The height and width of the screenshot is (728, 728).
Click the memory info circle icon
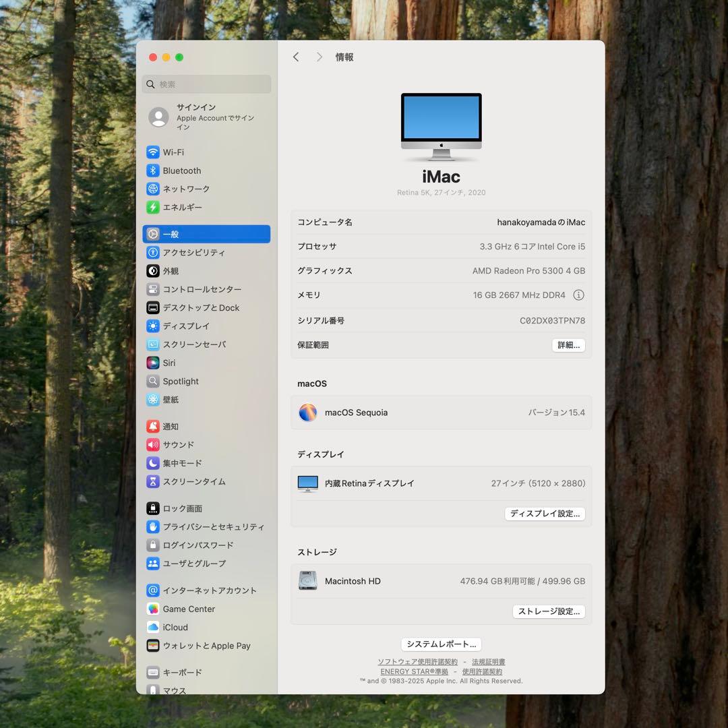click(578, 295)
